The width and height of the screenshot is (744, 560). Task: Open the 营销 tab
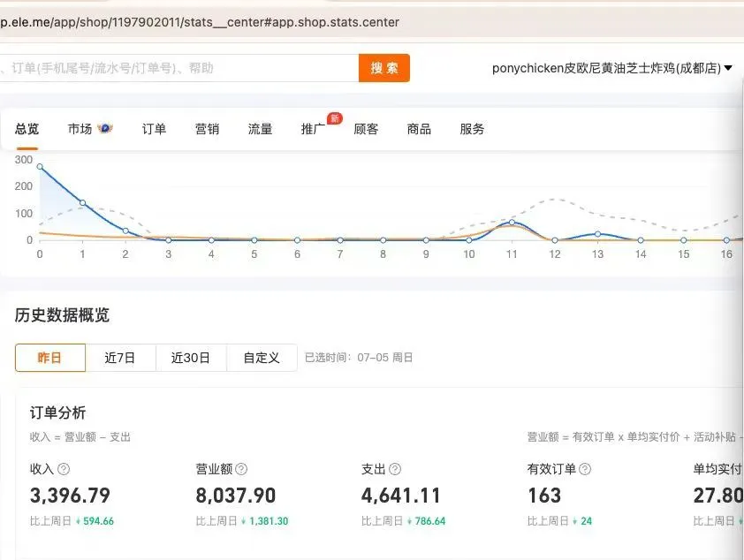[x=207, y=129]
